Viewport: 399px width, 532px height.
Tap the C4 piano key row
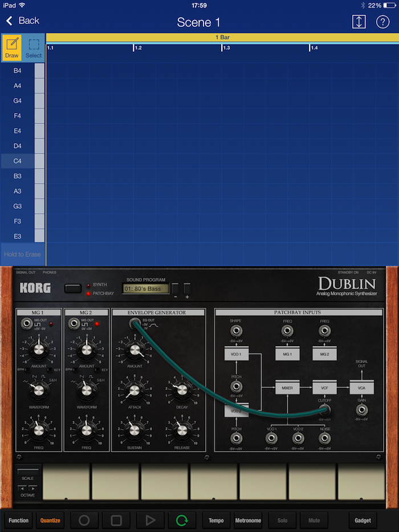coord(22,161)
